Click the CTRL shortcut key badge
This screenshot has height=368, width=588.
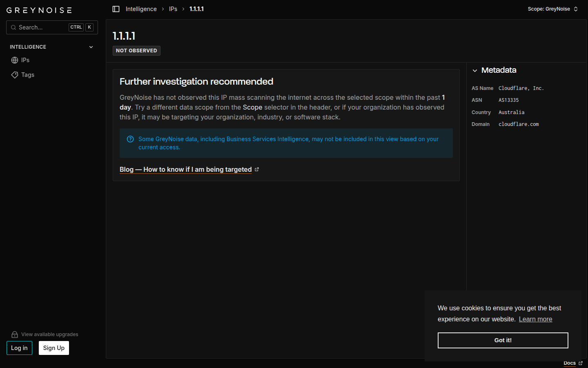(76, 27)
